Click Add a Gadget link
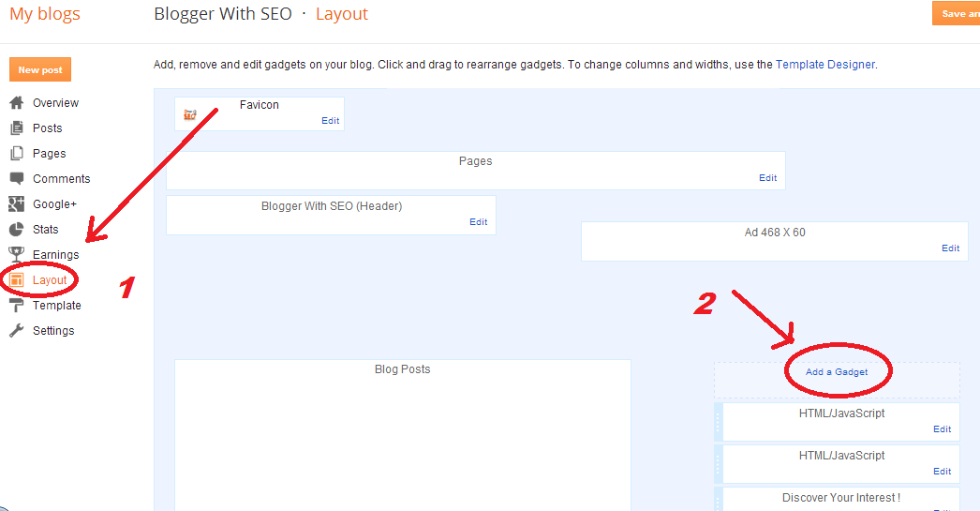This screenshot has height=511, width=980. (x=837, y=371)
